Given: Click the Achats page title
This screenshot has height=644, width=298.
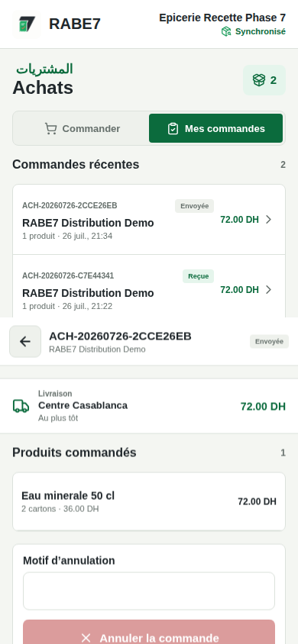Looking at the screenshot, I should click(43, 88).
